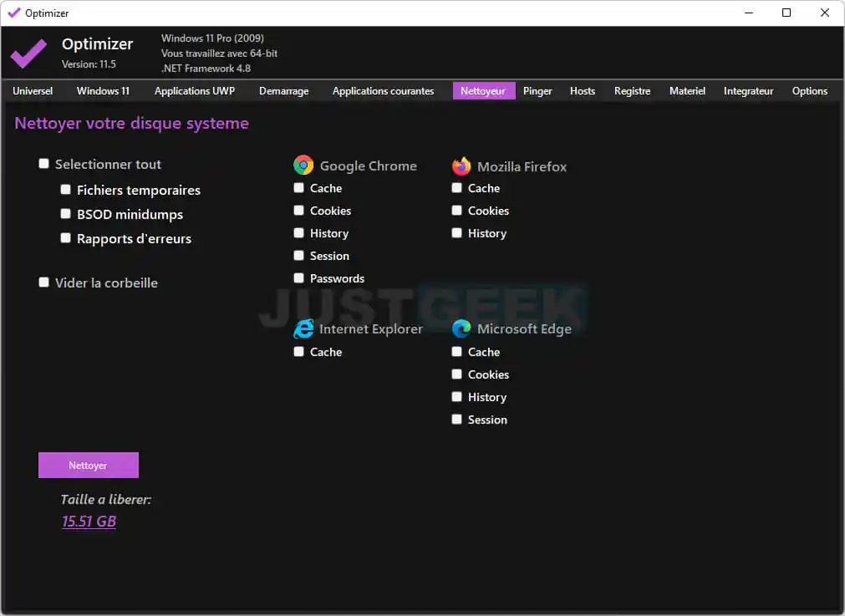The image size is (845, 616).
Task: Select the Nettoyeur tab
Action: (x=483, y=91)
